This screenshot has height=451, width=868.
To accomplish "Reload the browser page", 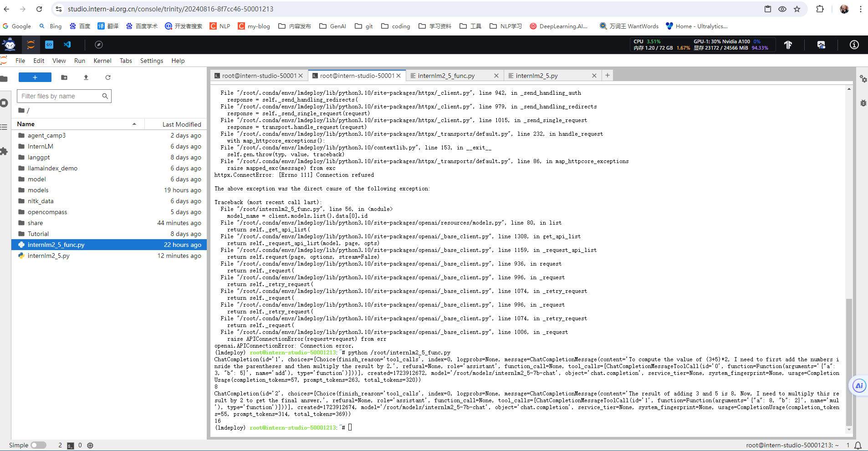I will 39,9.
